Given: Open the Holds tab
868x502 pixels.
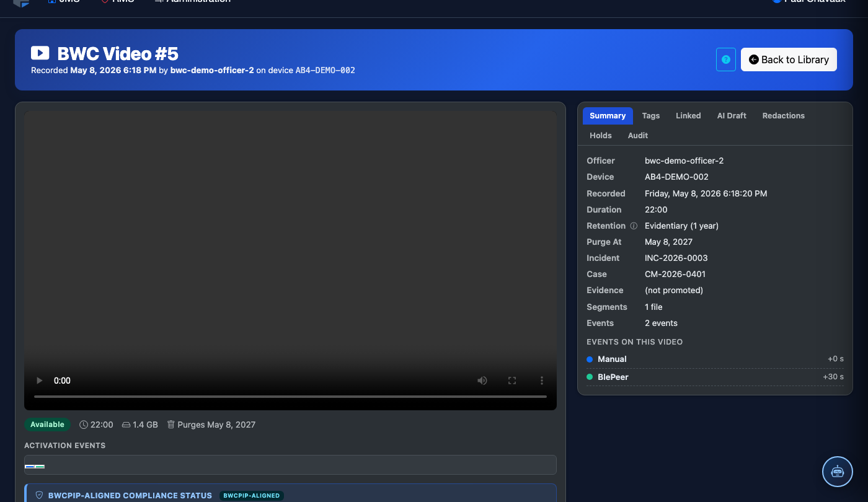Looking at the screenshot, I should click(601, 135).
